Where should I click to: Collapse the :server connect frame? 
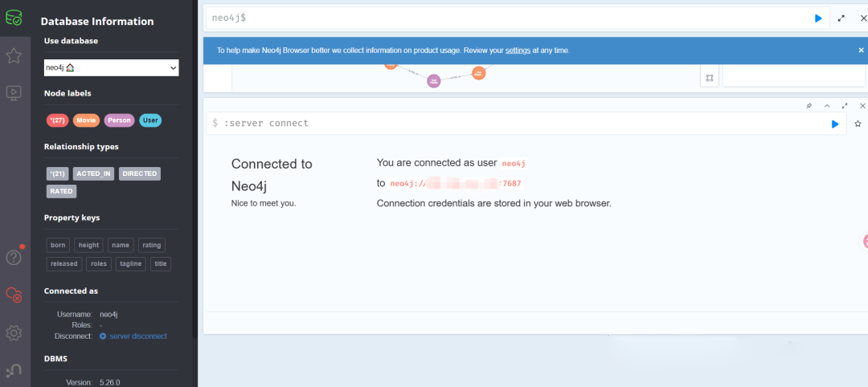point(827,106)
